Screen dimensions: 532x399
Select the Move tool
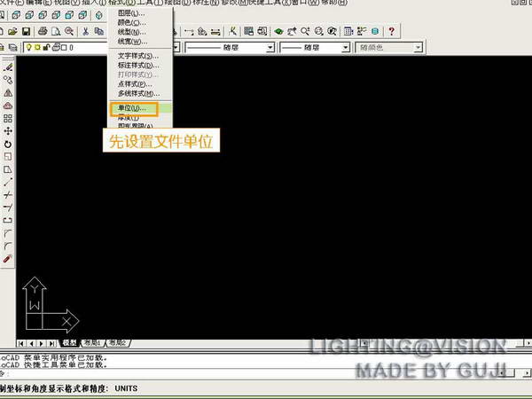(x=8, y=131)
